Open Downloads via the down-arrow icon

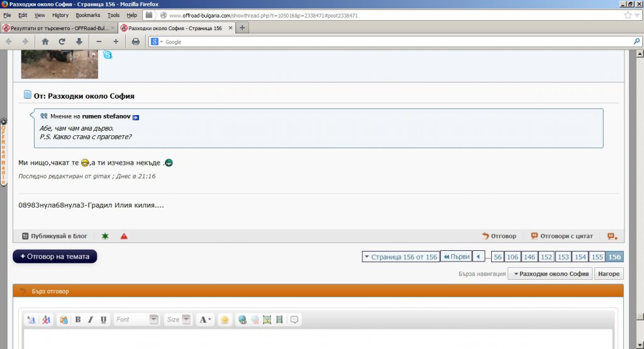[79, 42]
